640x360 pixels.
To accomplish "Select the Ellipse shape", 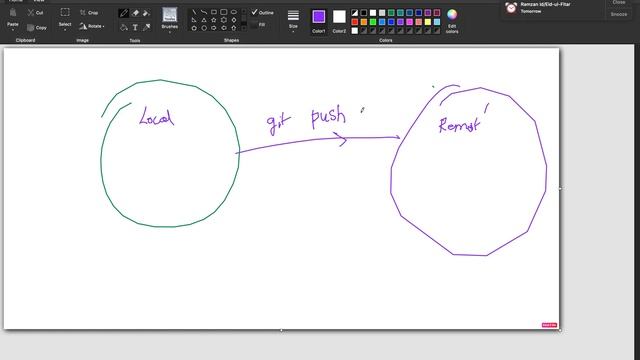I will pyautogui.click(x=233, y=12).
